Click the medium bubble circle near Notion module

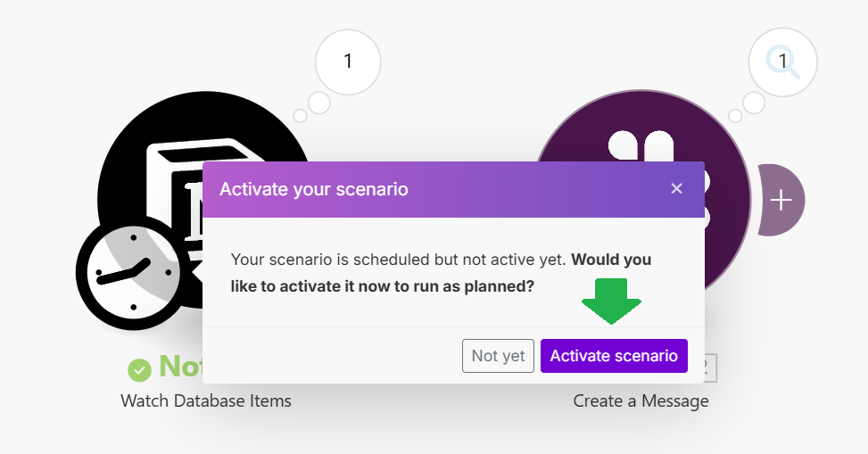[319, 103]
